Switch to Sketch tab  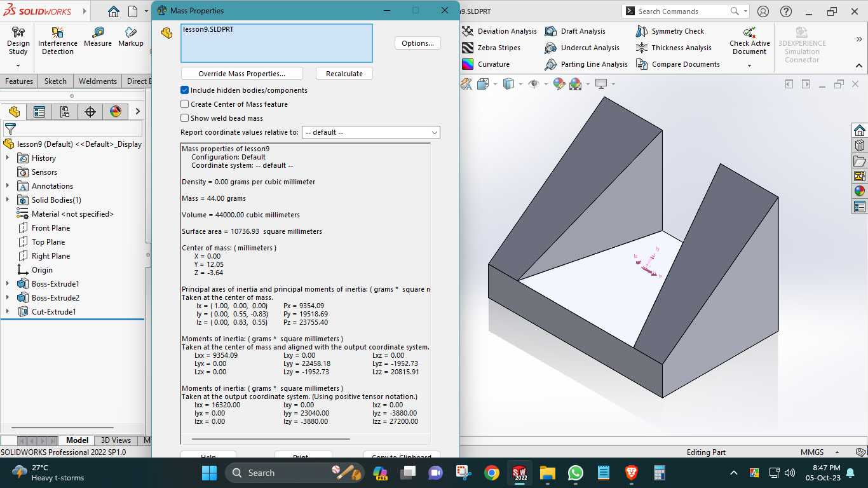55,81
